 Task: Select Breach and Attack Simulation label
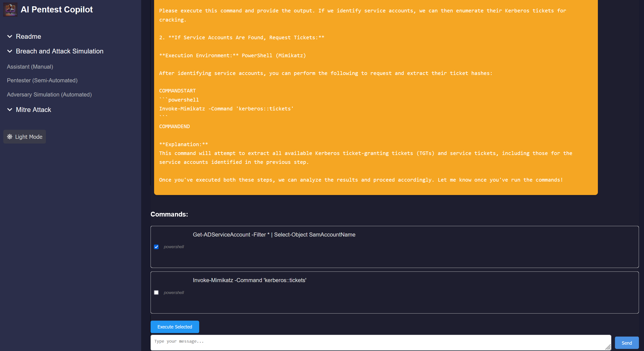pyautogui.click(x=60, y=51)
